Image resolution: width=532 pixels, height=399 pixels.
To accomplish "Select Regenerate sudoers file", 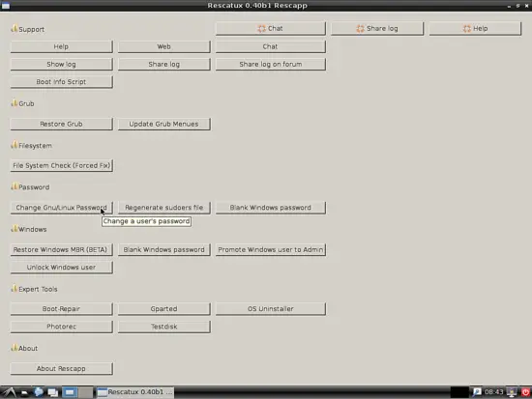I will (x=163, y=208).
